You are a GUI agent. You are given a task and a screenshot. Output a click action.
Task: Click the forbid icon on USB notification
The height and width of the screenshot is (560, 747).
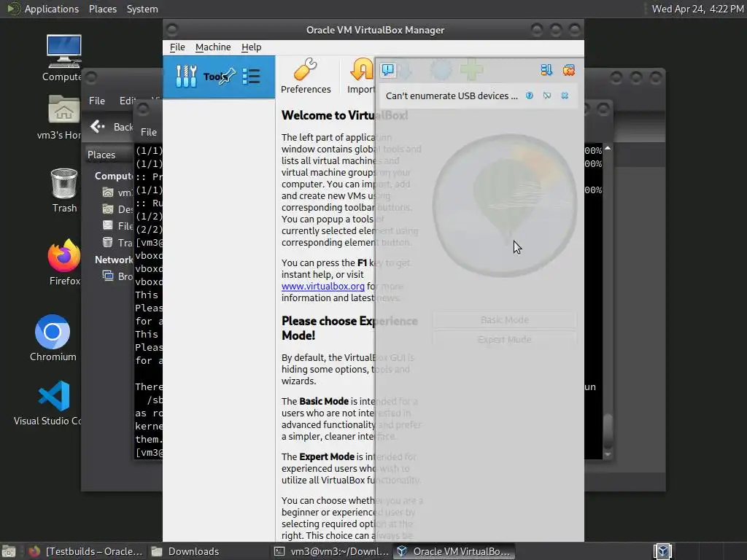[x=547, y=96]
